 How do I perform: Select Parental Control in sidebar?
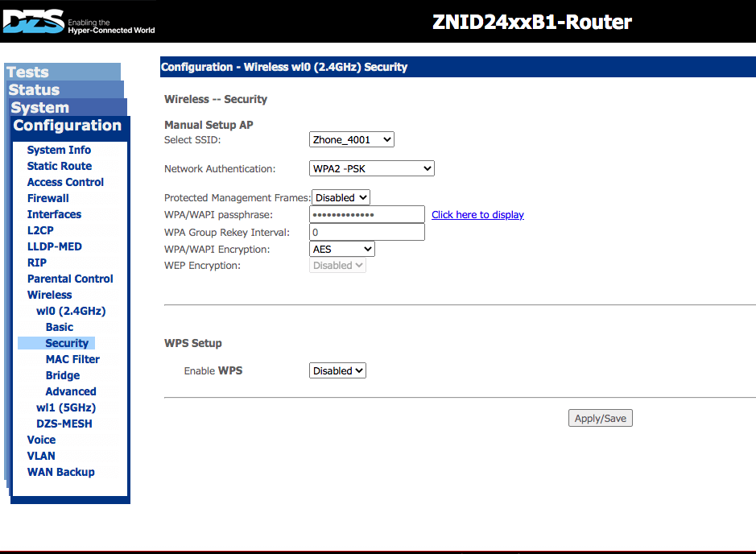pyautogui.click(x=70, y=279)
